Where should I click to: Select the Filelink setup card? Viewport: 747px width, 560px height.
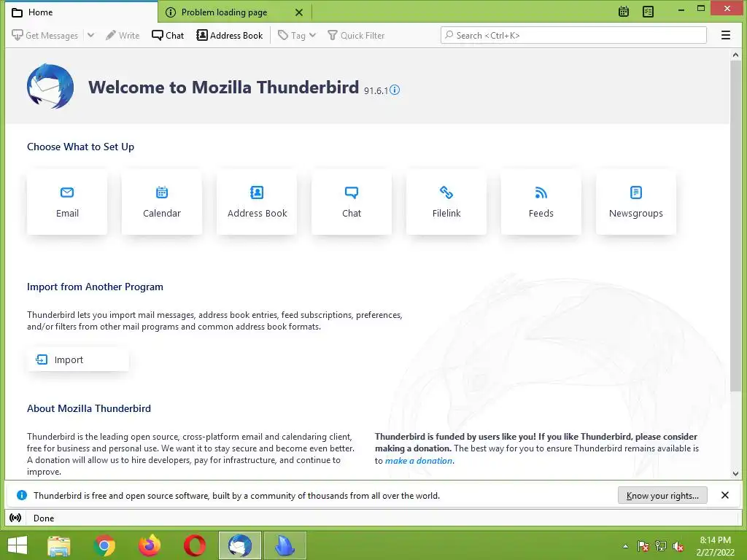(x=446, y=202)
